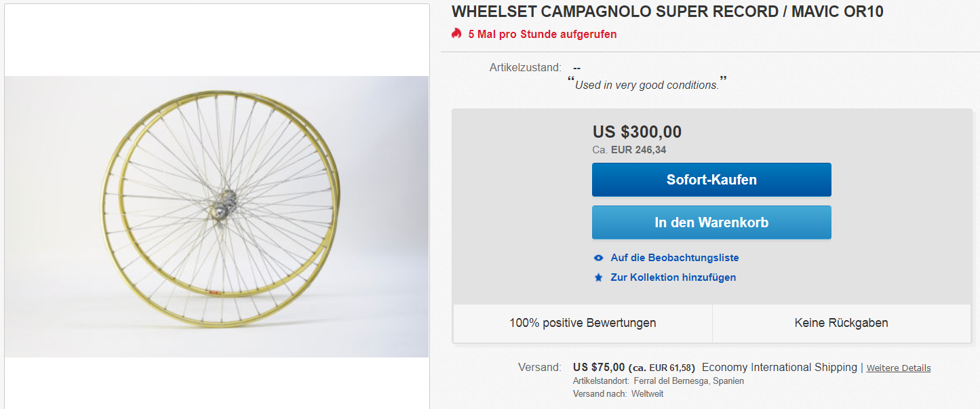The height and width of the screenshot is (409, 980).
Task: Click the US $300,00 price
Action: pyautogui.click(x=637, y=132)
